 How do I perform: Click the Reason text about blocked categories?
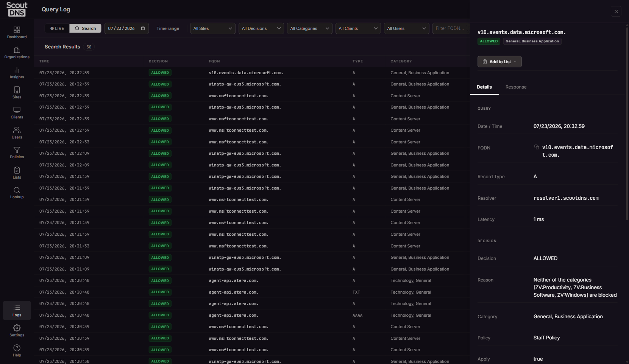pos(575,288)
